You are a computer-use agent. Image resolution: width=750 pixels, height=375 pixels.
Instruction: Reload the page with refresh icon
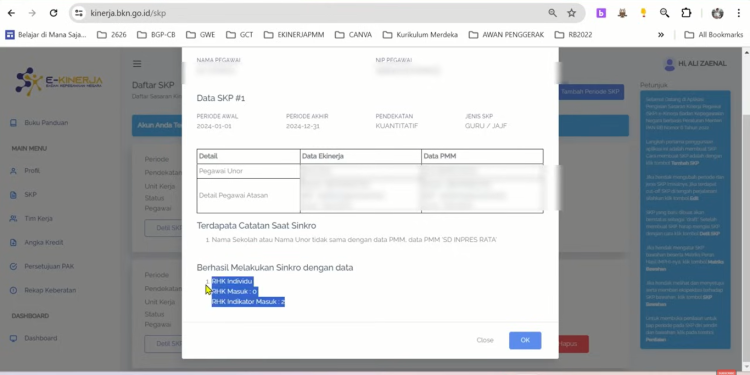click(x=54, y=13)
